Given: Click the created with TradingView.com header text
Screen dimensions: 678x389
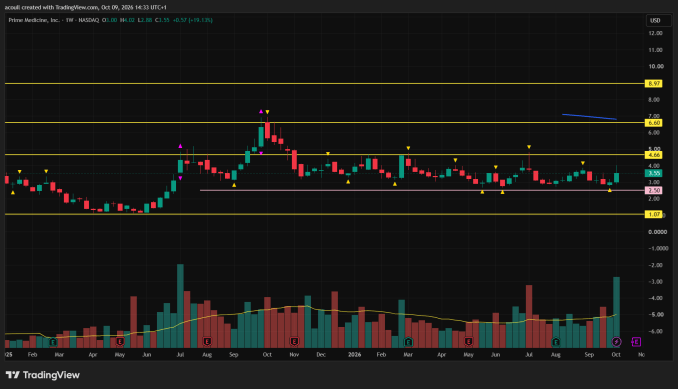Looking at the screenshot, I should click(x=86, y=7).
